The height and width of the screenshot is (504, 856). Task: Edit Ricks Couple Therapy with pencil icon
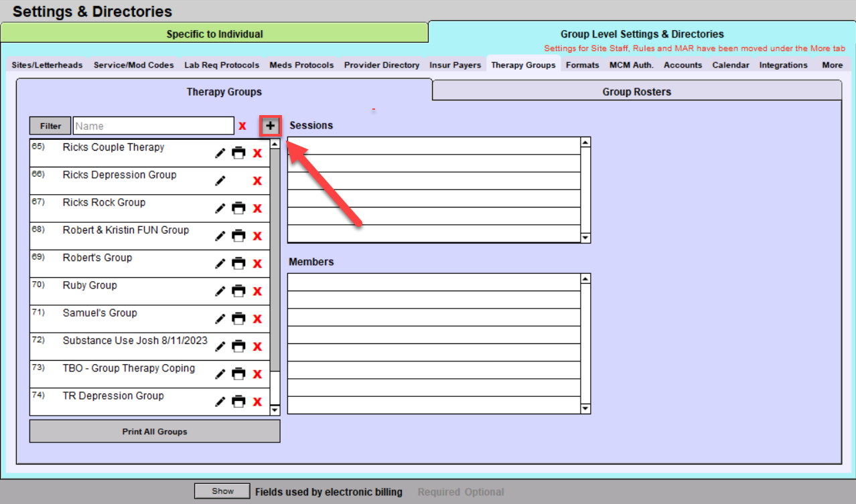[x=220, y=153]
